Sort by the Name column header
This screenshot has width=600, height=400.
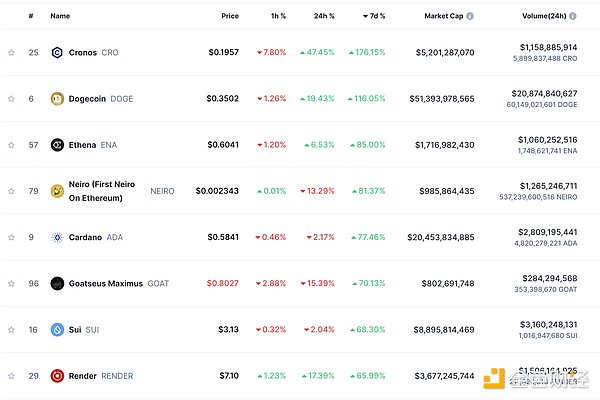(x=60, y=16)
